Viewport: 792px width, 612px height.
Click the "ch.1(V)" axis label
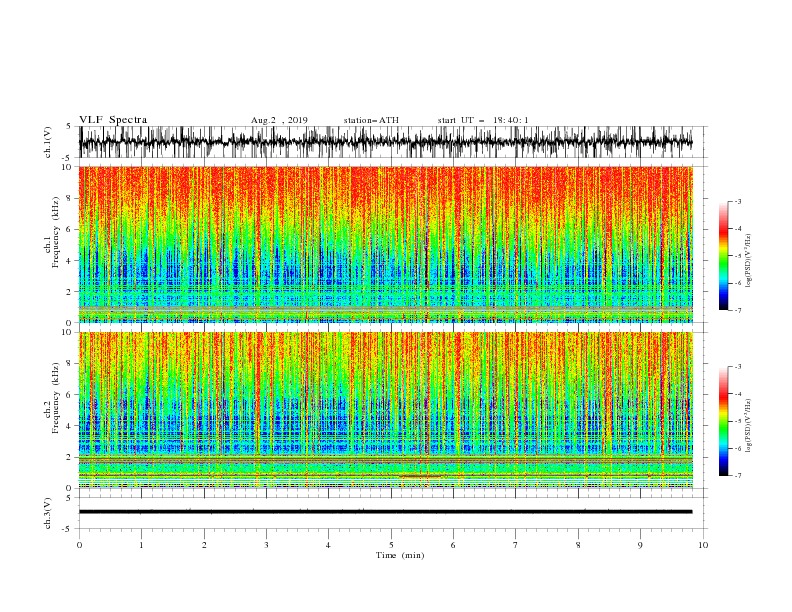48,142
